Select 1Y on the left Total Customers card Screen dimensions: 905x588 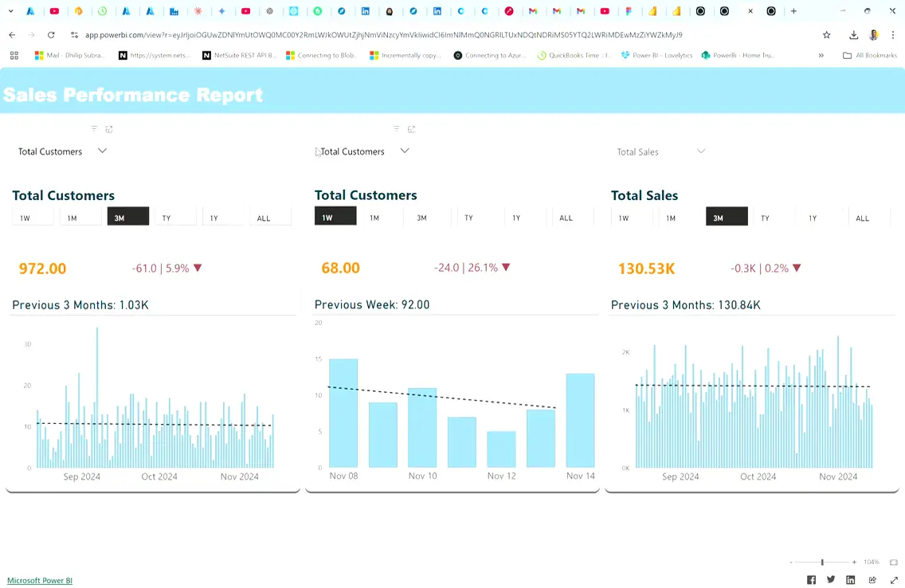tap(223, 218)
